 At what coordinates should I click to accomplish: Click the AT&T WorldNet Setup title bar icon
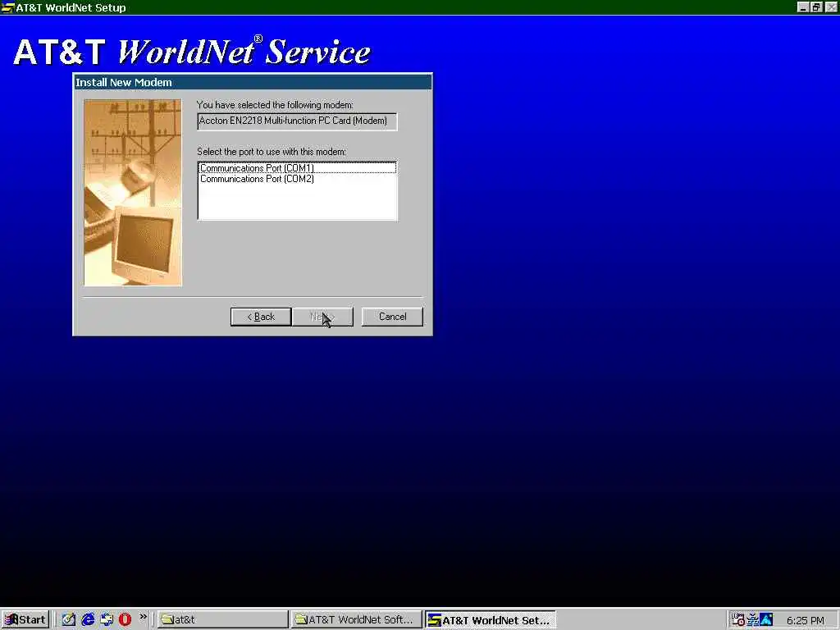pos(7,7)
